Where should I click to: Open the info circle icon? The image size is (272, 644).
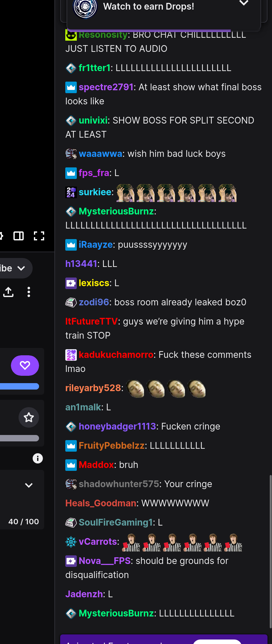(x=38, y=458)
